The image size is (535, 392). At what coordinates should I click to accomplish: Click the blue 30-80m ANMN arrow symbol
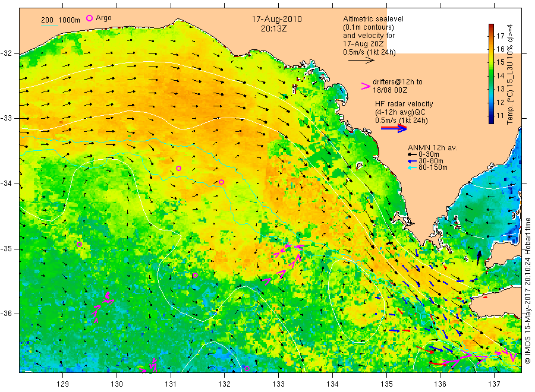pyautogui.click(x=412, y=161)
